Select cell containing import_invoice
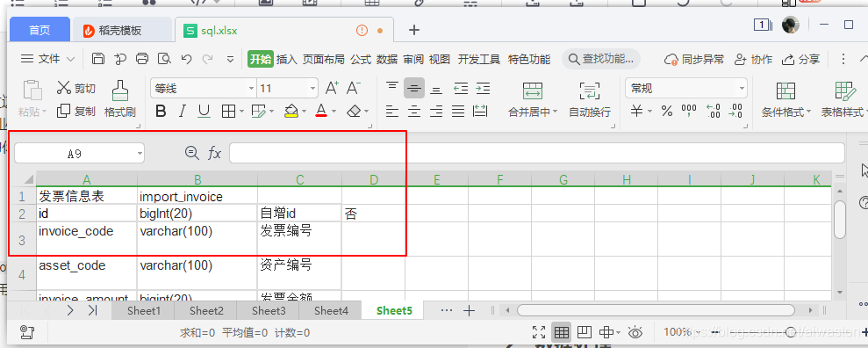The image size is (868, 348). point(197,196)
